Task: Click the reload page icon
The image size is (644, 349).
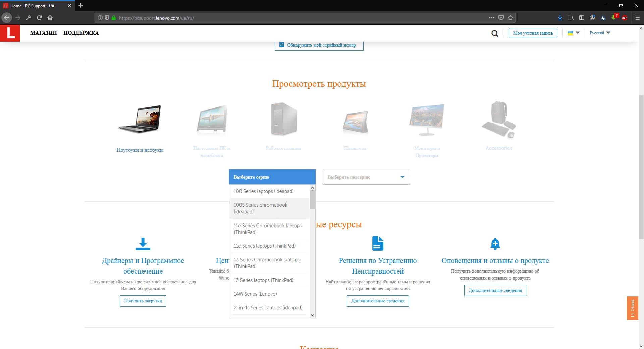Action: (x=39, y=18)
